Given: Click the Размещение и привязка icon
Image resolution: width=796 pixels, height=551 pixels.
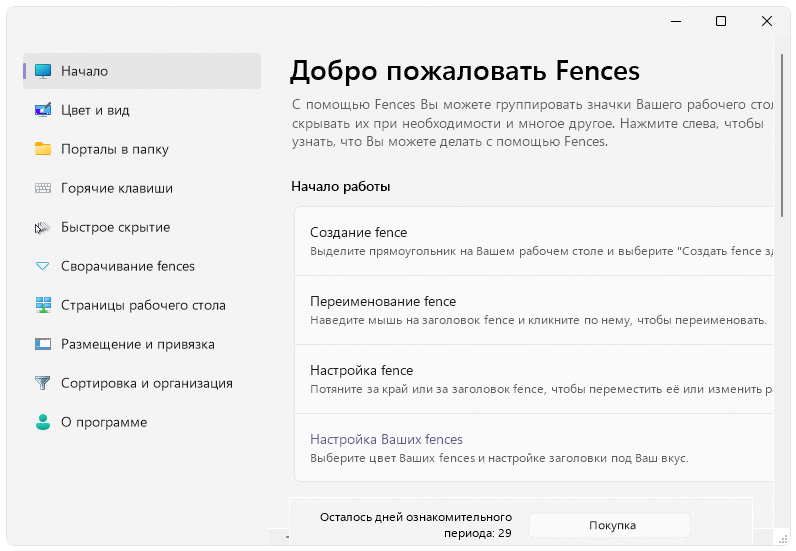Looking at the screenshot, I should (43, 344).
